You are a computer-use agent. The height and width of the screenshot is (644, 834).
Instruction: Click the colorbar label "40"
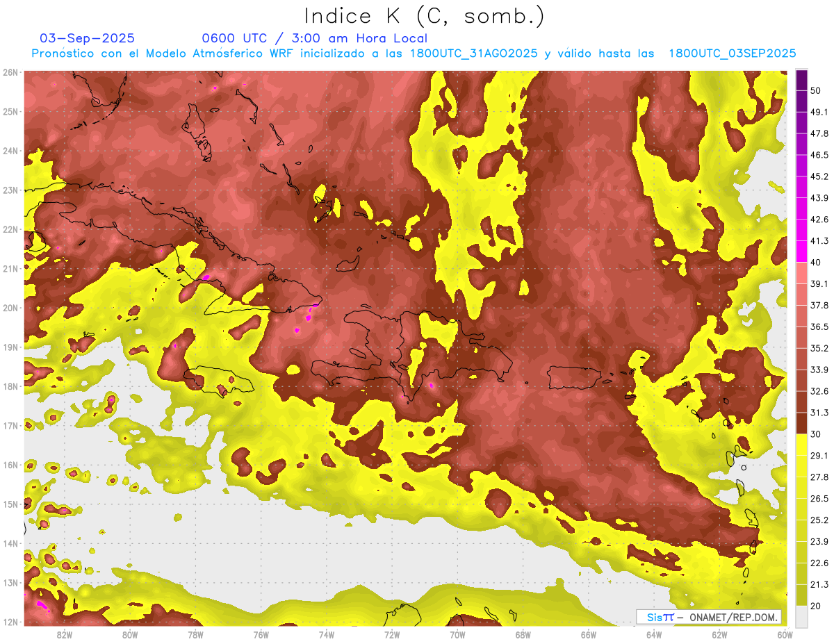[815, 262]
